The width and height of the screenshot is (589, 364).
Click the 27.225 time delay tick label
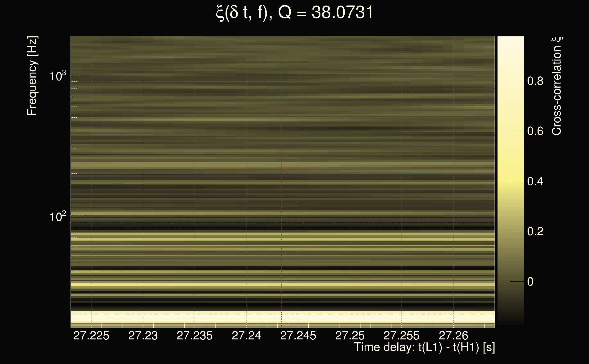[91, 336]
